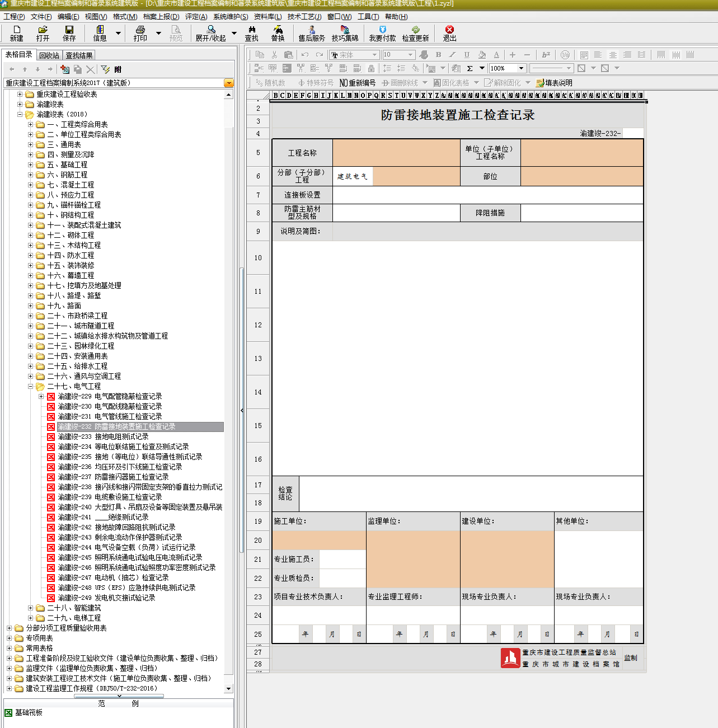
Task: Select 渝建竣-237 防雷接闪器施工检查记录
Action: [113, 477]
